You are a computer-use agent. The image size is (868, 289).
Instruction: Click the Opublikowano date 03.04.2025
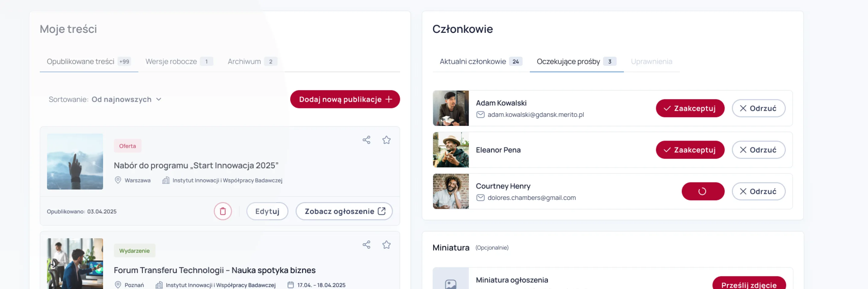point(102,212)
